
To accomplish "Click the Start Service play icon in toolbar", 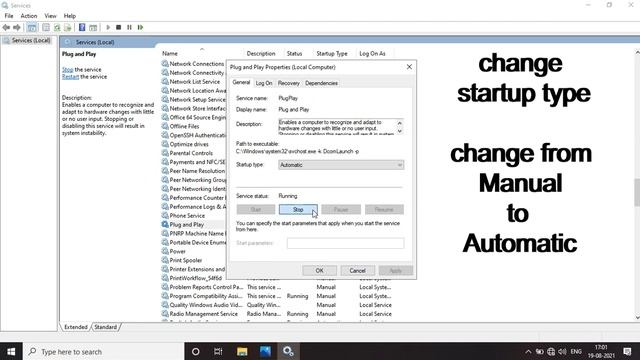I will pos(108,27).
